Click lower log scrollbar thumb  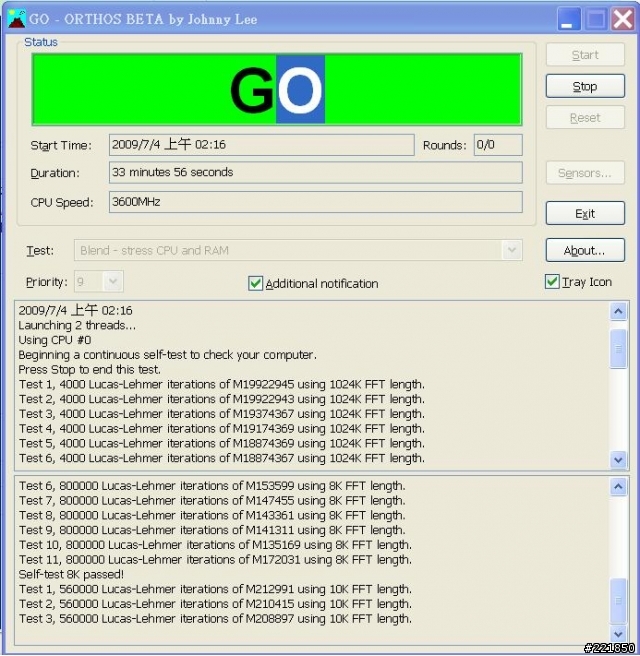(x=618, y=601)
